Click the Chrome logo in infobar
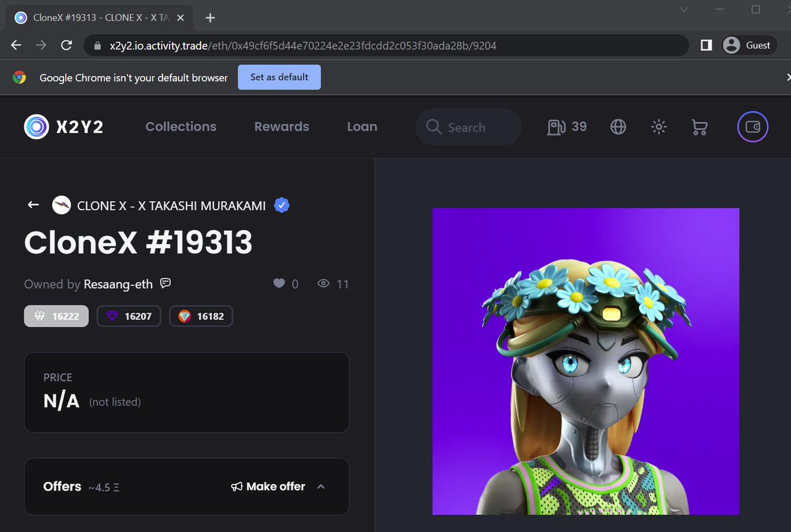Image resolution: width=791 pixels, height=532 pixels. click(x=20, y=77)
